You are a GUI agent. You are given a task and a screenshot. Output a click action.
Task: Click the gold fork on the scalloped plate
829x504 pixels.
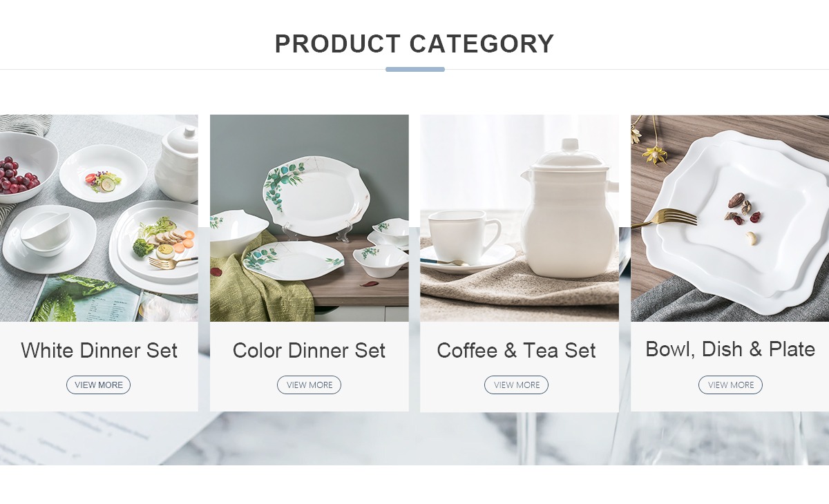click(665, 220)
